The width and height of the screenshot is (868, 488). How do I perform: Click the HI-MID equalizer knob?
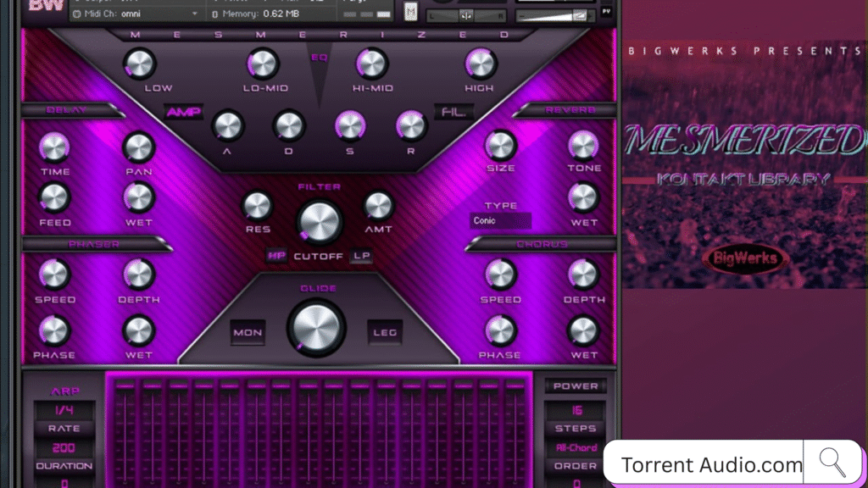tap(371, 64)
